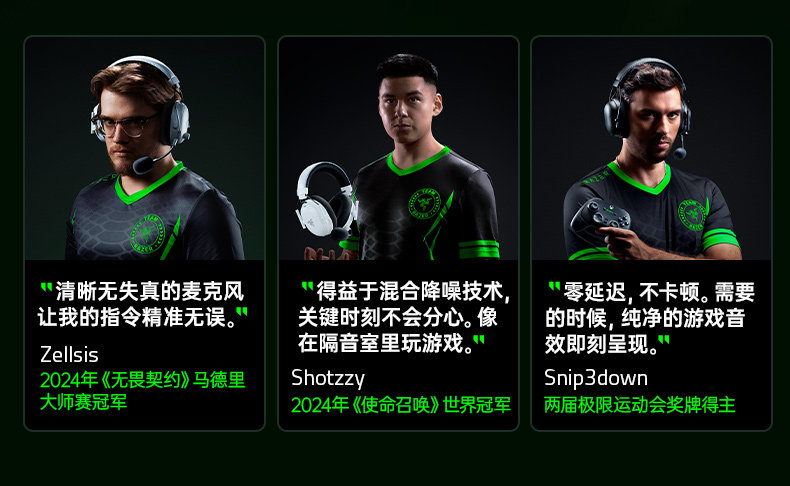Click the white headset held by Shotzzy
The image size is (790, 486).
pyautogui.click(x=326, y=199)
